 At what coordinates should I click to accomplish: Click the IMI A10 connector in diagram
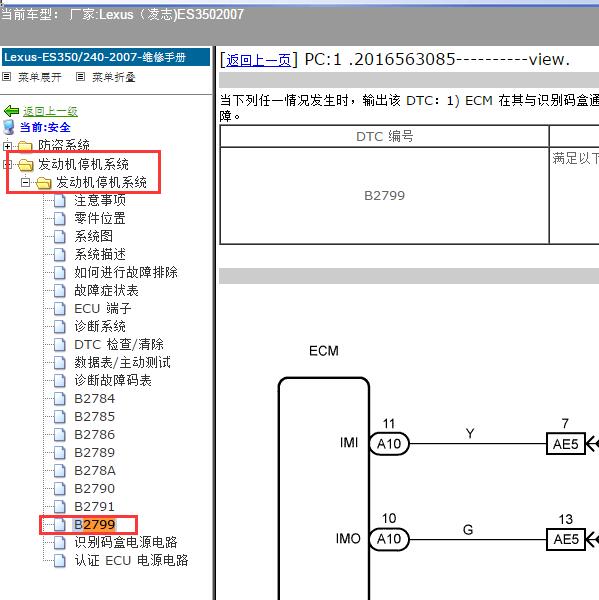[389, 444]
